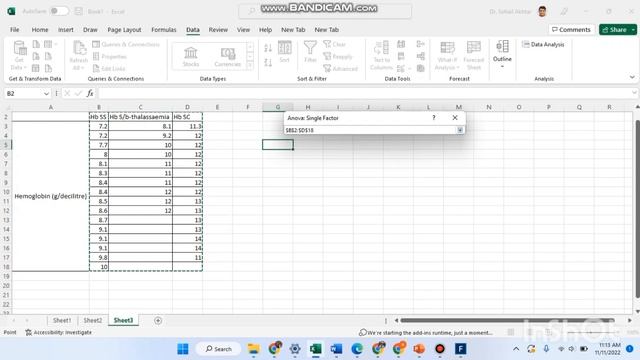Click the Insert Function fx icon
The image size is (640, 360).
point(90,94)
